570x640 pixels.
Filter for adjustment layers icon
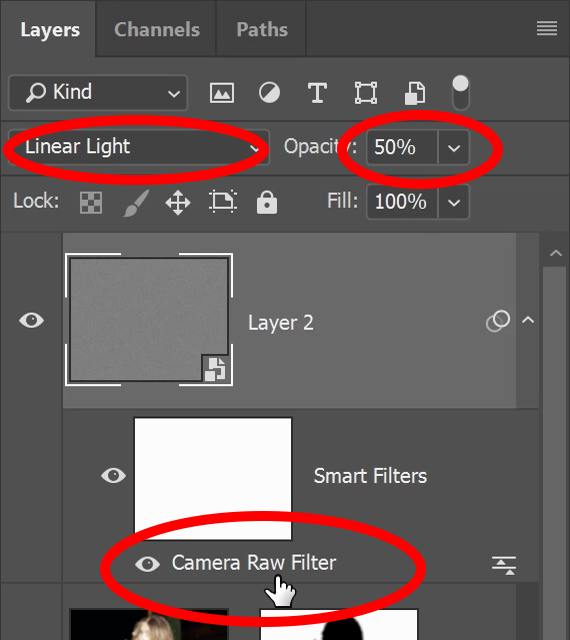pyautogui.click(x=269, y=93)
